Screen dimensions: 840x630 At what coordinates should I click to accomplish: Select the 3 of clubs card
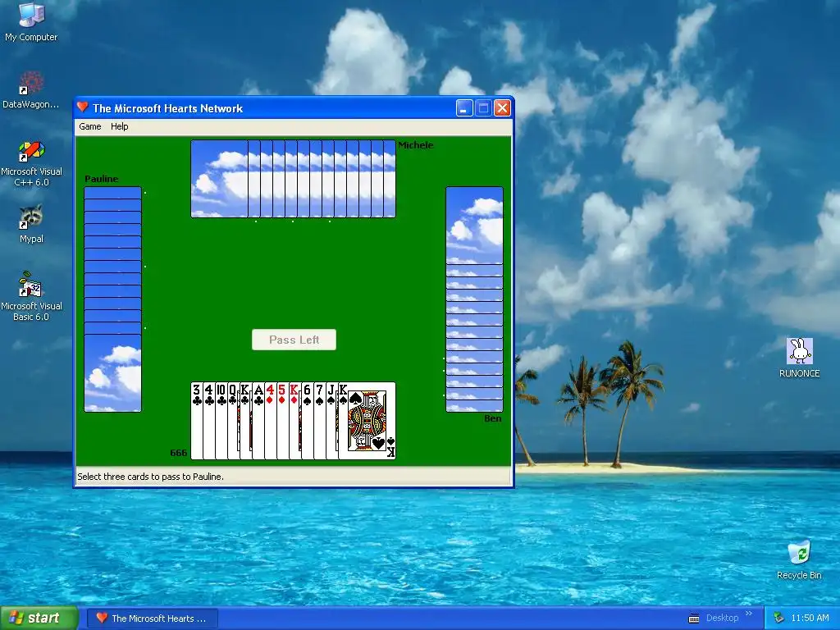point(197,421)
